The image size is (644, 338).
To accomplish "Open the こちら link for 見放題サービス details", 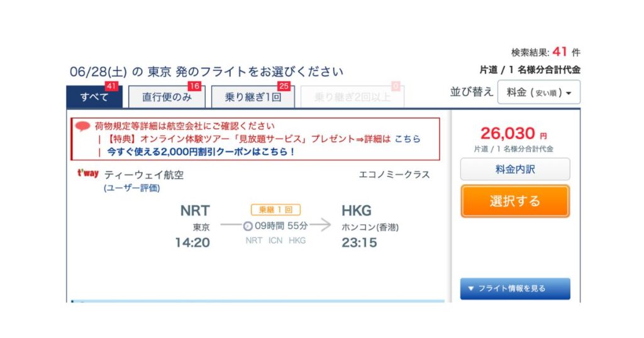I will pyautogui.click(x=408, y=139).
